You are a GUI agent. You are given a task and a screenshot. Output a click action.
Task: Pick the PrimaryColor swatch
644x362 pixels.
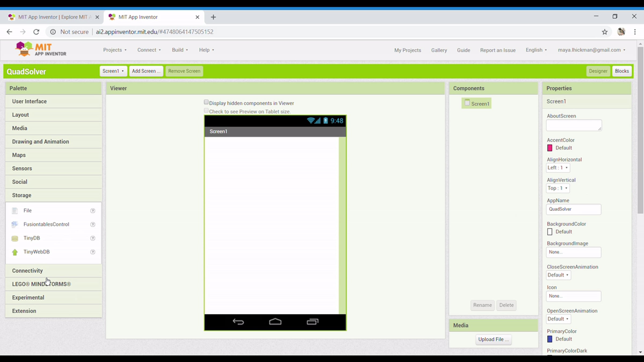click(550, 339)
